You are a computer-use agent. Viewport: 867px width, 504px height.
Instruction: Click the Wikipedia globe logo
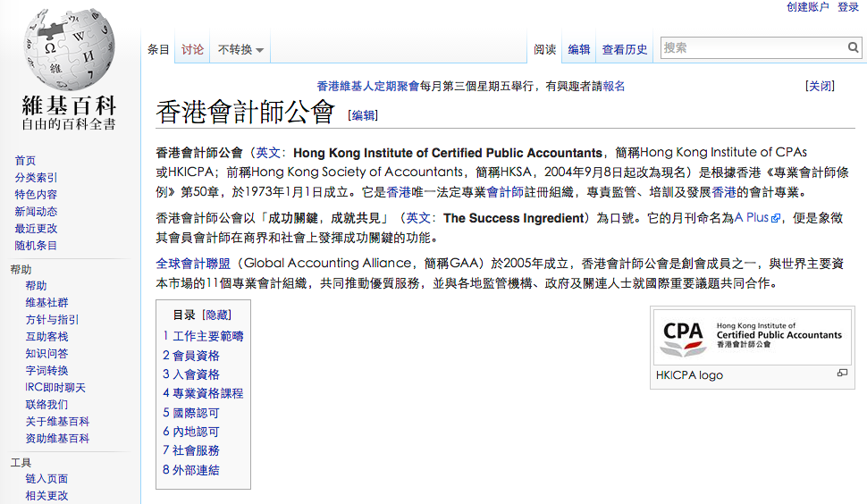(x=69, y=49)
